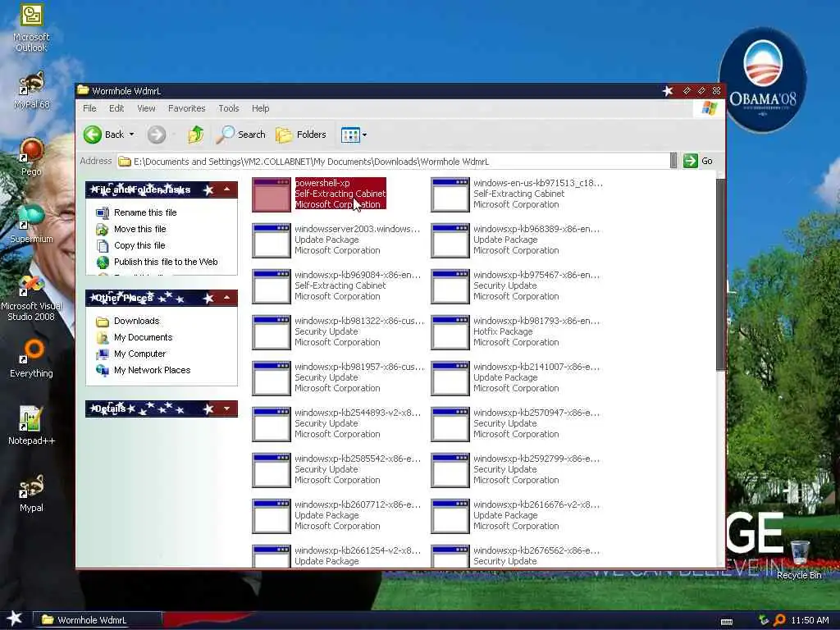840x630 pixels.
Task: Select the windowsxp-kb969084 file icon
Action: (272, 286)
